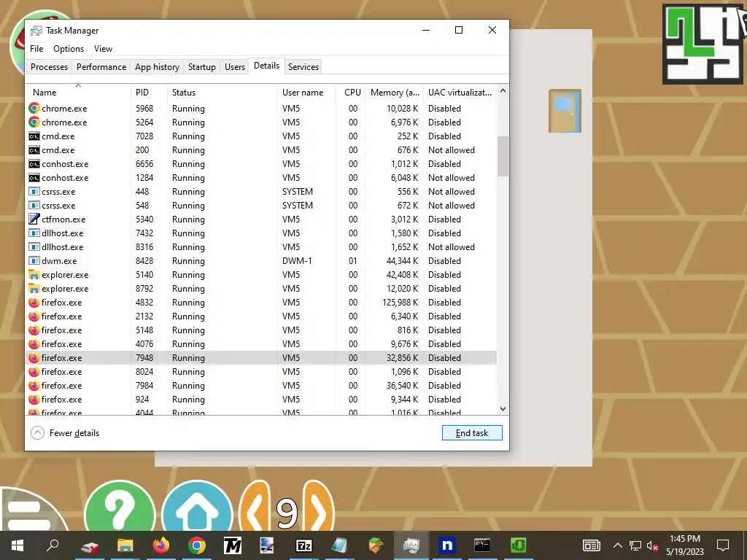Launch Firefox from the taskbar

pyautogui.click(x=161, y=545)
